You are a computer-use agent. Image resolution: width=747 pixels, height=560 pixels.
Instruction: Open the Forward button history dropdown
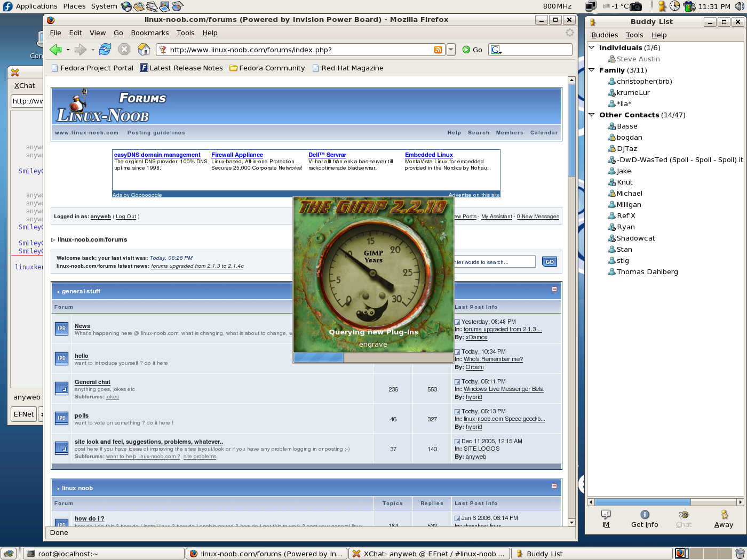pyautogui.click(x=93, y=50)
